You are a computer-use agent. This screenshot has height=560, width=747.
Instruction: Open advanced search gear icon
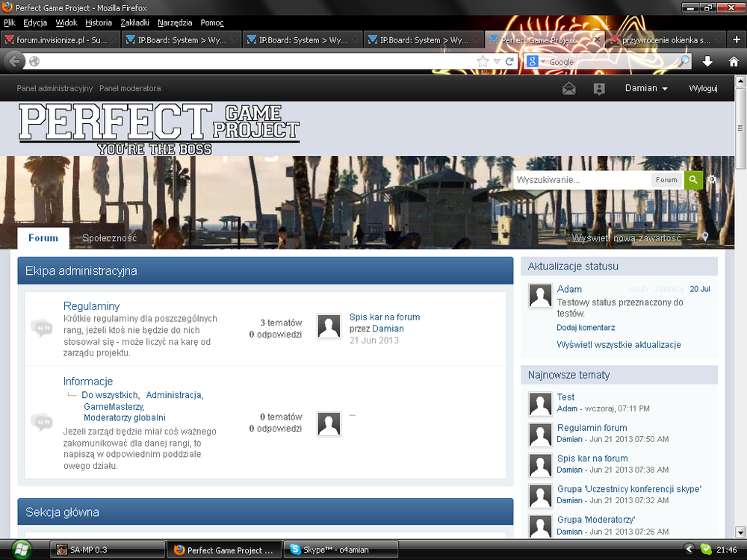(x=712, y=180)
